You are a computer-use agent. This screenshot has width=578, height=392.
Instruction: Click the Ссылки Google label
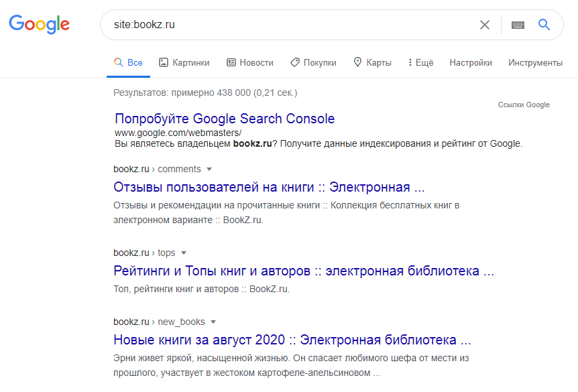tap(524, 105)
